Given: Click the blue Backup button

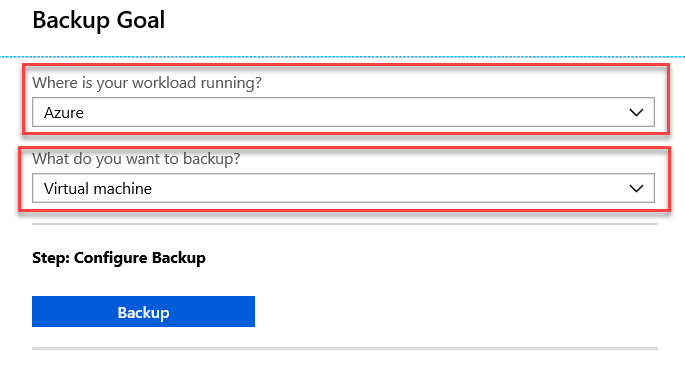Looking at the screenshot, I should coord(143,312).
